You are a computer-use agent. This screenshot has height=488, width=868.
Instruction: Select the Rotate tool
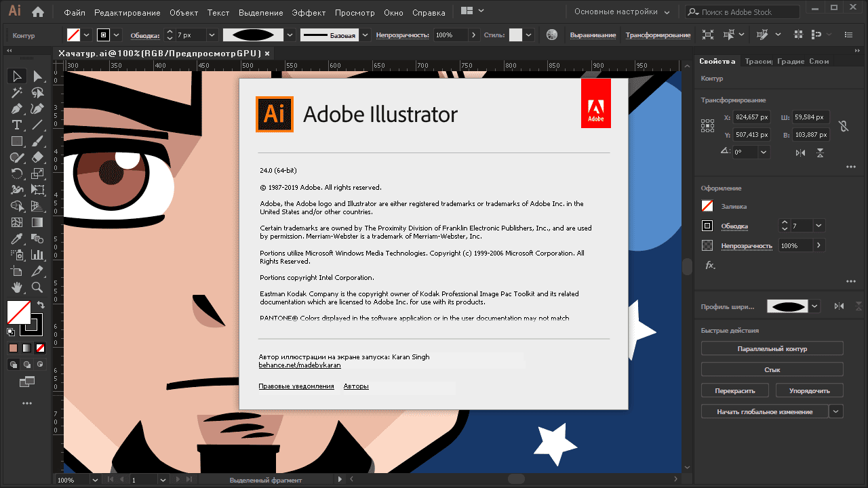pyautogui.click(x=17, y=174)
